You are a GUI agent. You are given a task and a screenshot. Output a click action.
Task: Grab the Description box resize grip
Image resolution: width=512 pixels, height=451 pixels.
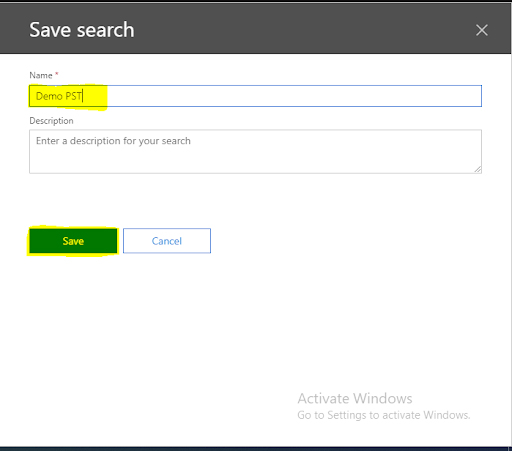point(478,169)
